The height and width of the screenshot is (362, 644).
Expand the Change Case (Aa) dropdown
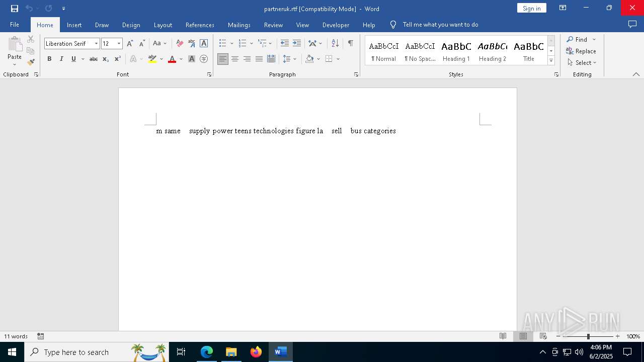[x=165, y=44]
